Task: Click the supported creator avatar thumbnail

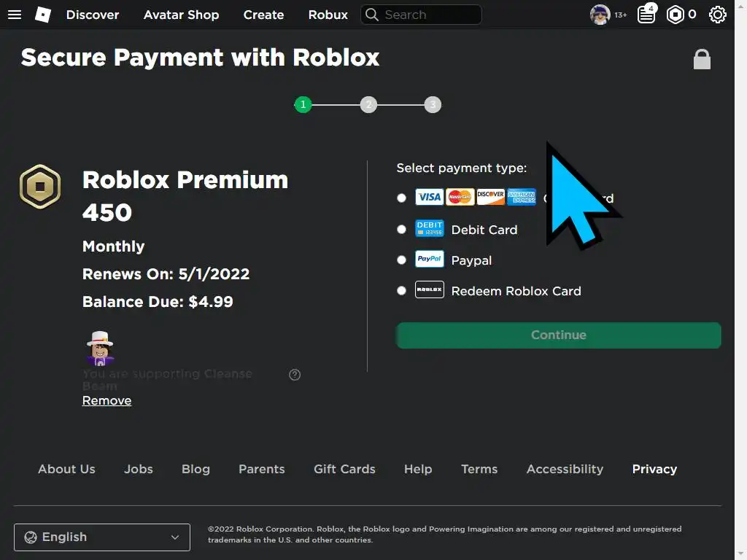Action: coord(99,348)
